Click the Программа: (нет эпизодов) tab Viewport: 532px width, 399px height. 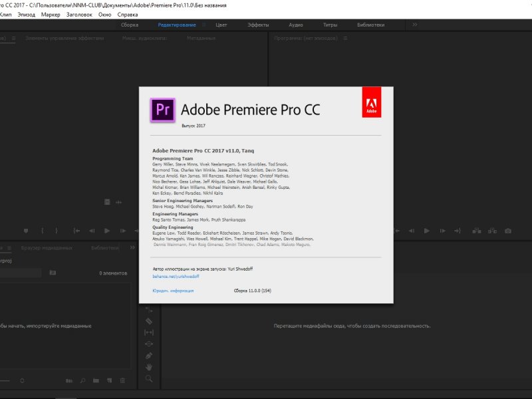pos(306,39)
